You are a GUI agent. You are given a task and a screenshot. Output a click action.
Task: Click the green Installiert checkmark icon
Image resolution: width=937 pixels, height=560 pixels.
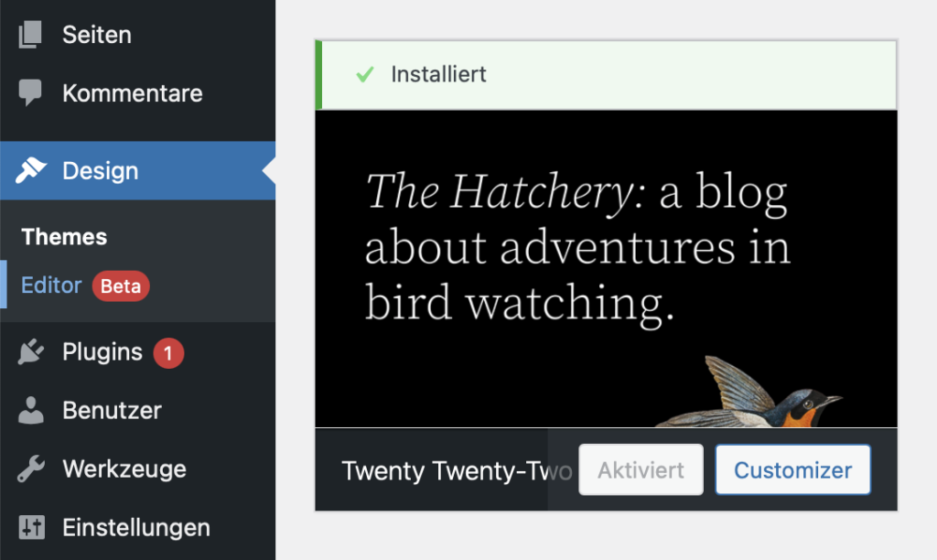point(365,74)
